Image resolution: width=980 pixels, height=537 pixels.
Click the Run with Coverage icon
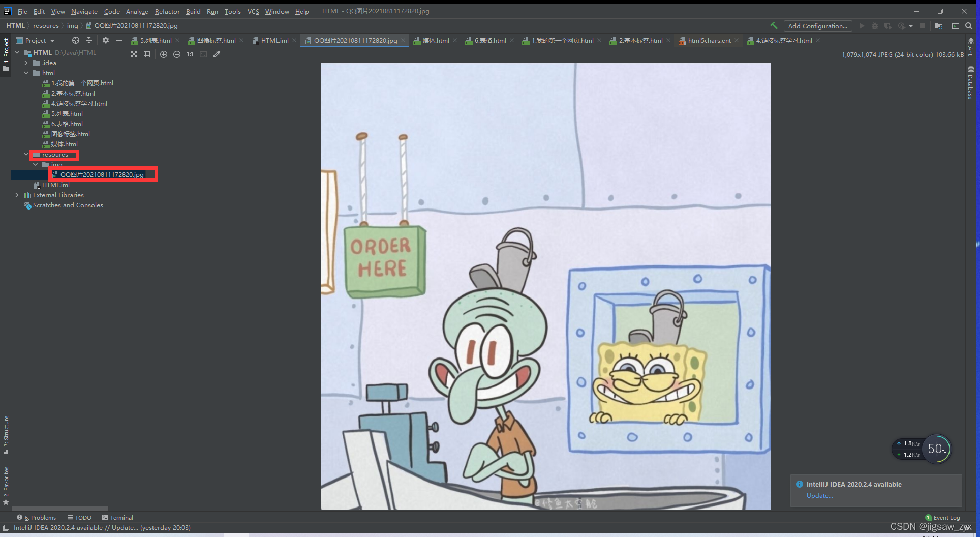coord(888,26)
